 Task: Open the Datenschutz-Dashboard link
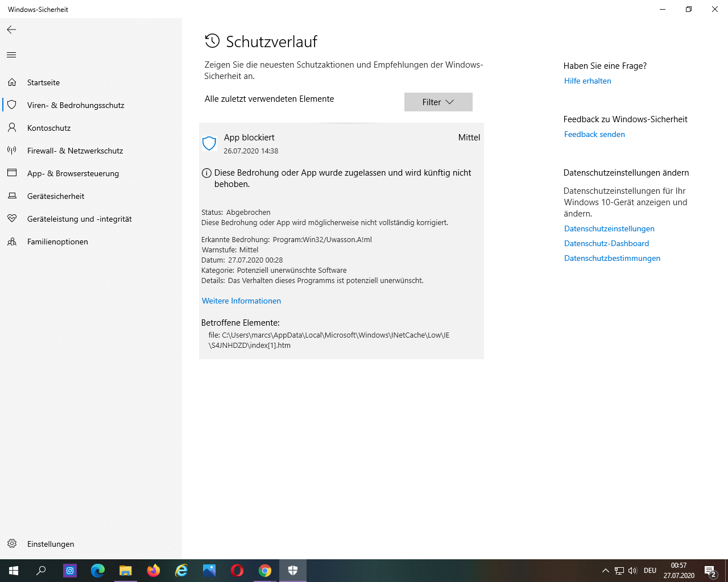[606, 243]
